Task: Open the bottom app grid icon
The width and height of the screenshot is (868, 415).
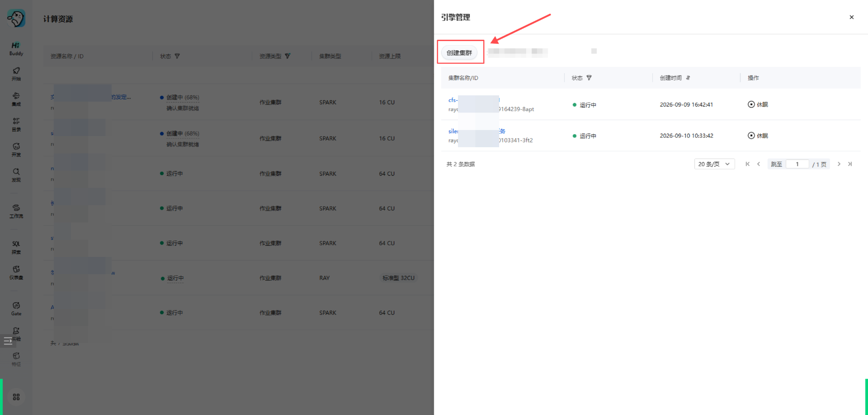Action: pos(16,397)
